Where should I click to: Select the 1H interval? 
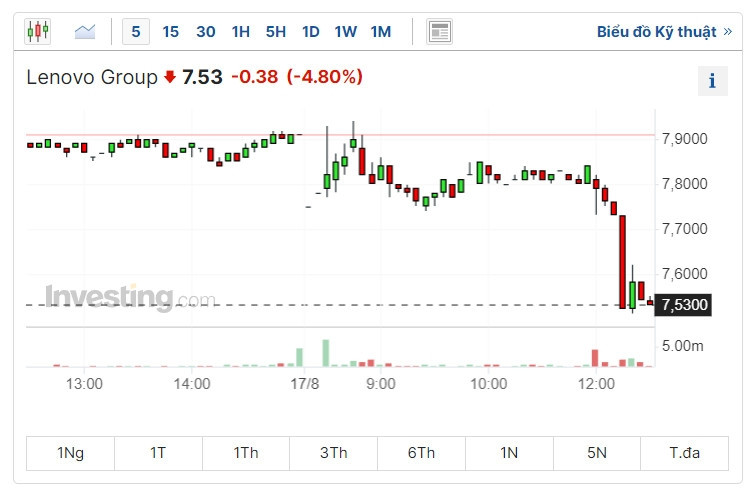point(241,32)
